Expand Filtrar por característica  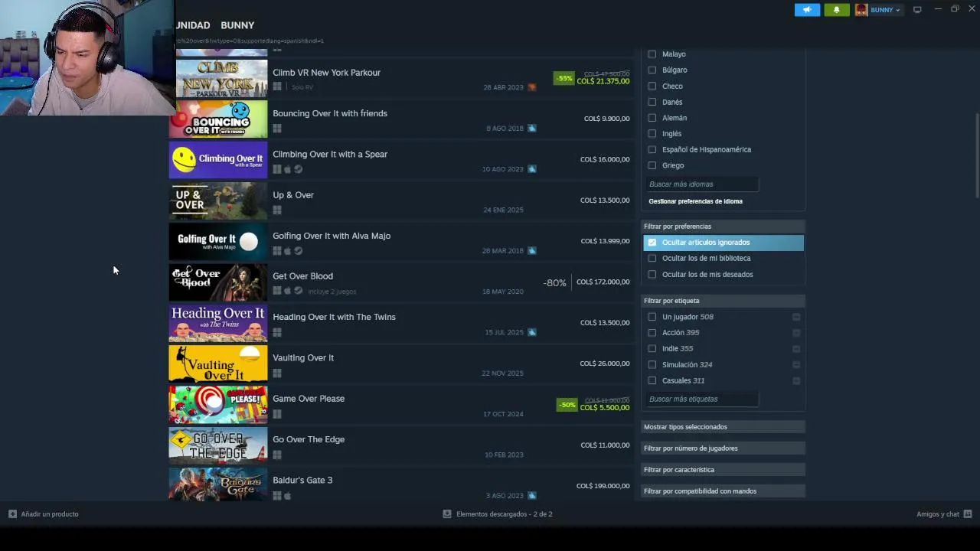tap(723, 470)
